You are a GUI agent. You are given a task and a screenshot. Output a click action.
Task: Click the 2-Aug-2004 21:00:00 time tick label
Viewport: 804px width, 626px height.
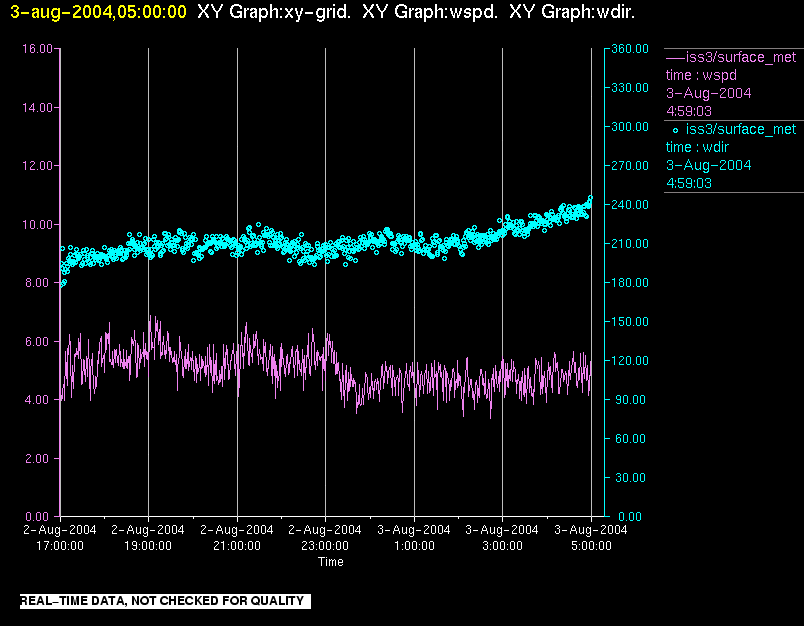coord(237,538)
